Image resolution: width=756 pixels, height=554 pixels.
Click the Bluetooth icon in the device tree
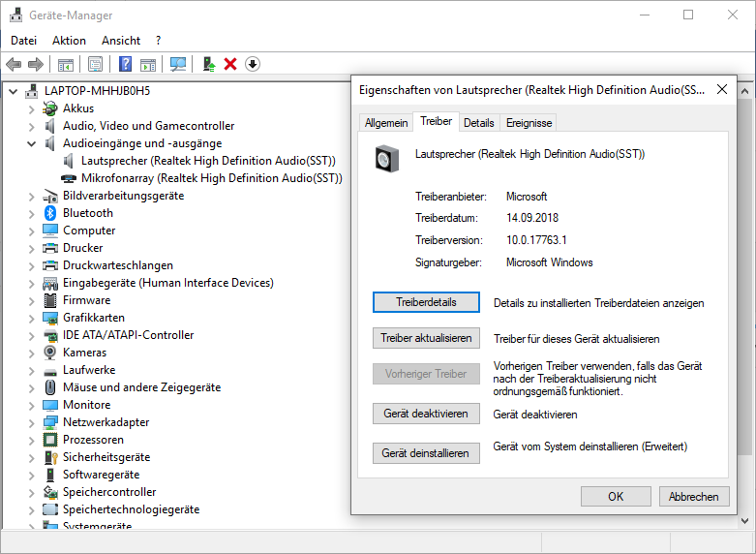50,213
